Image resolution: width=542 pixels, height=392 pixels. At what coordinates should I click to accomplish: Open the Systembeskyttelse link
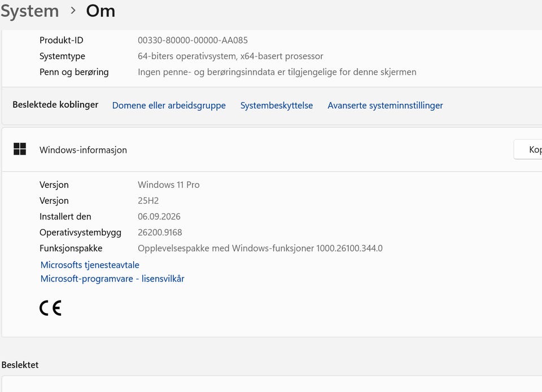(277, 105)
